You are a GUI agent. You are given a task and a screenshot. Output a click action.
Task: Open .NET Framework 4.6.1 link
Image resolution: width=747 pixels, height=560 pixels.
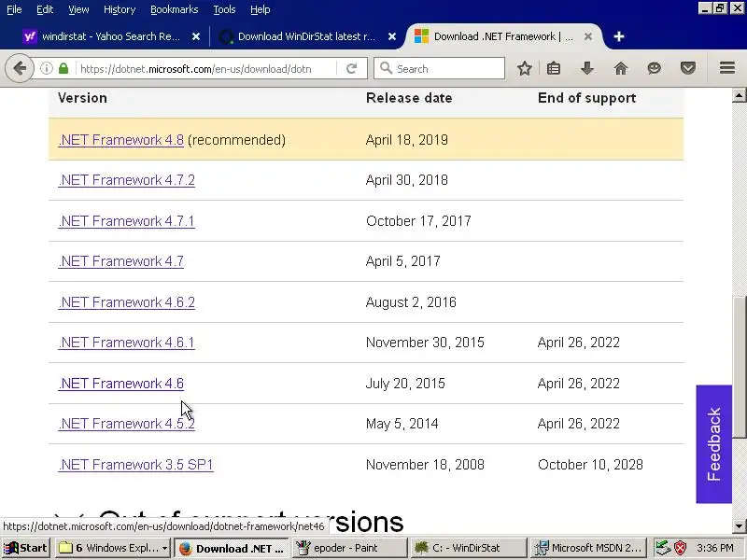coord(126,343)
